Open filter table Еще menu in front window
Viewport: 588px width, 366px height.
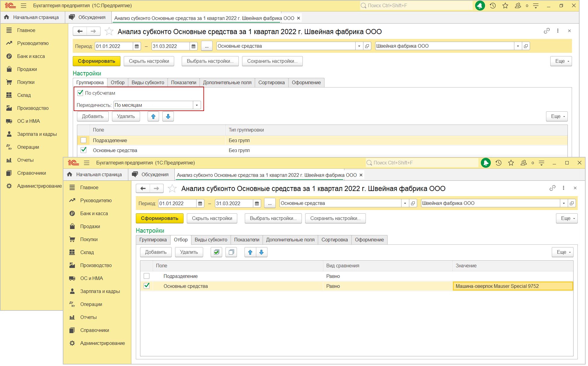pyautogui.click(x=563, y=252)
